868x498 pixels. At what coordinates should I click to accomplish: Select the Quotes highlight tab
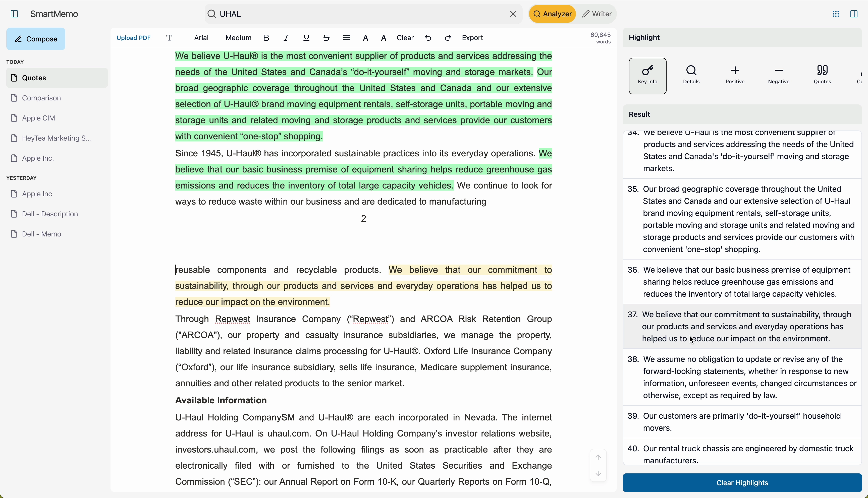tap(823, 75)
